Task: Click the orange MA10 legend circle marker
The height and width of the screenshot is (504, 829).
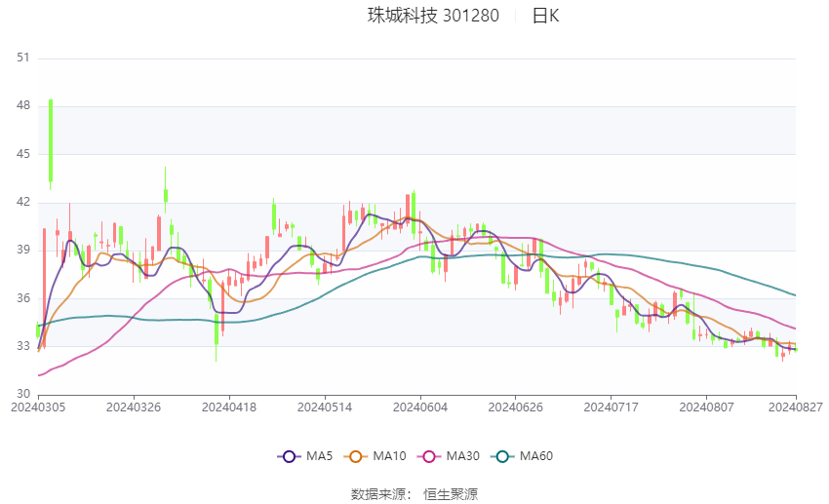Action: [x=356, y=456]
